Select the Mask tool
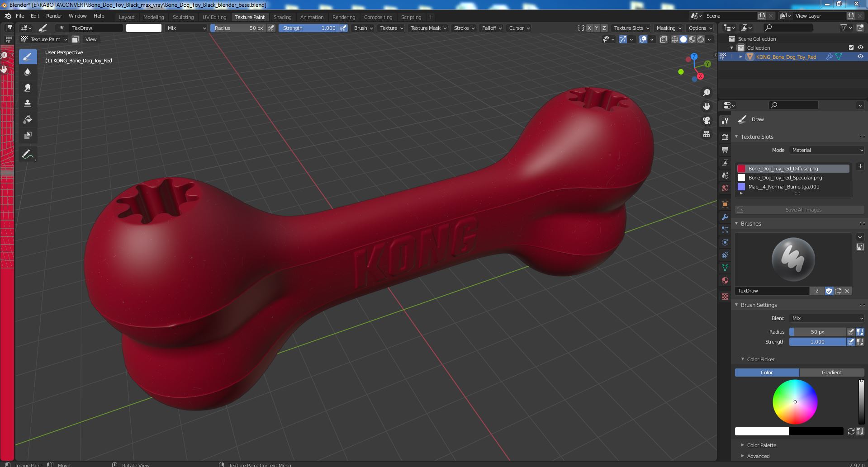 [28, 135]
